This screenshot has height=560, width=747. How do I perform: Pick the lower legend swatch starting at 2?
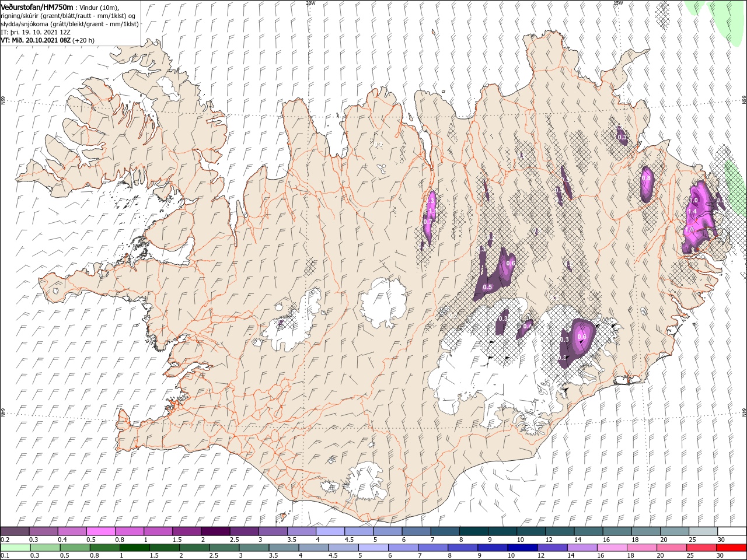tap(194, 548)
